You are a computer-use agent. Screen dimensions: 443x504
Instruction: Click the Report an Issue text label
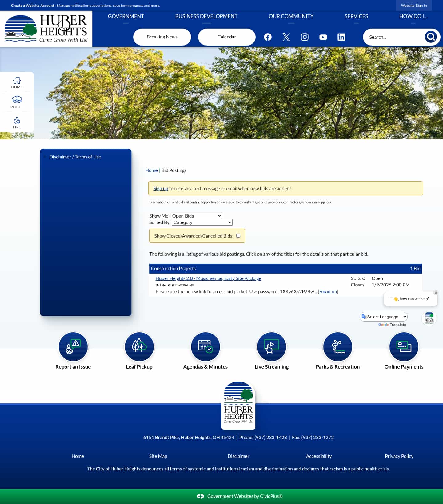coord(73,367)
